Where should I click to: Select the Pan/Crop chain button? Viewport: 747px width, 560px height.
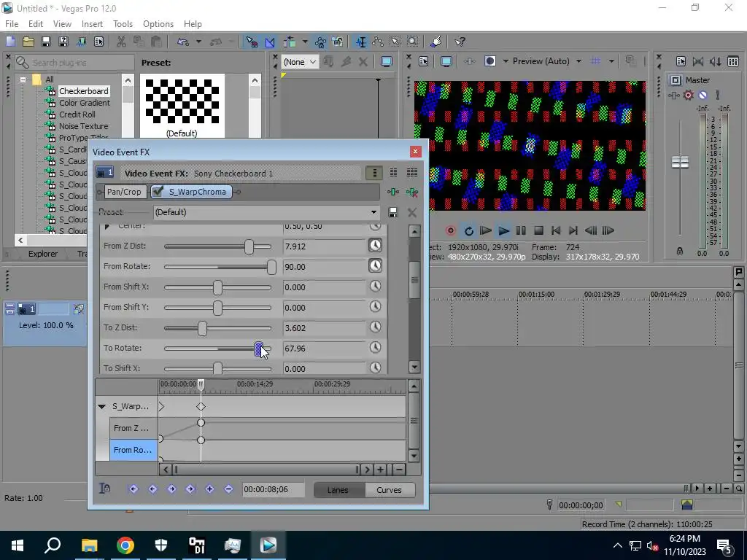tap(124, 192)
